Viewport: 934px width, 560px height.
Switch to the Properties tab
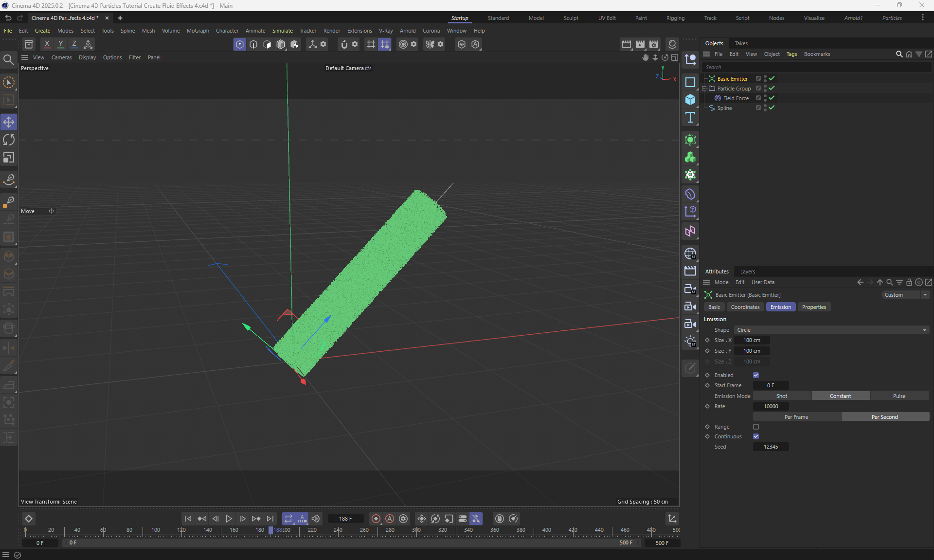[813, 307]
